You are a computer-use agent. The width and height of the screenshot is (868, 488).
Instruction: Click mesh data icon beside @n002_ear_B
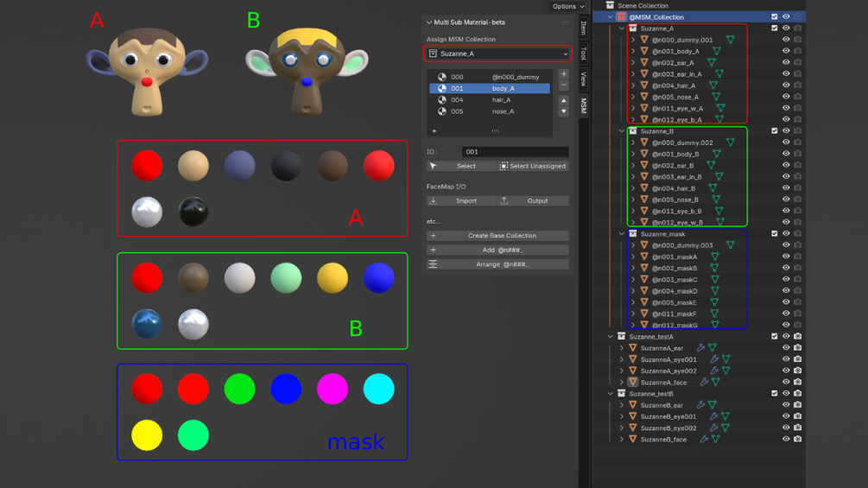click(x=711, y=166)
